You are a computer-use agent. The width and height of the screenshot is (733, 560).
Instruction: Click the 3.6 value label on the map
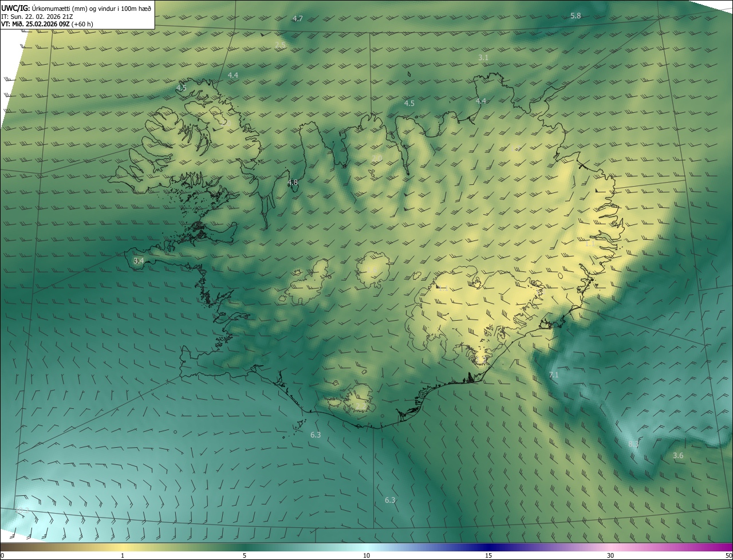tap(678, 456)
